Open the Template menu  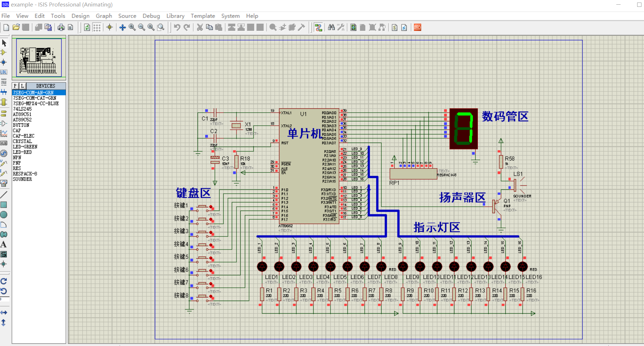(203, 16)
